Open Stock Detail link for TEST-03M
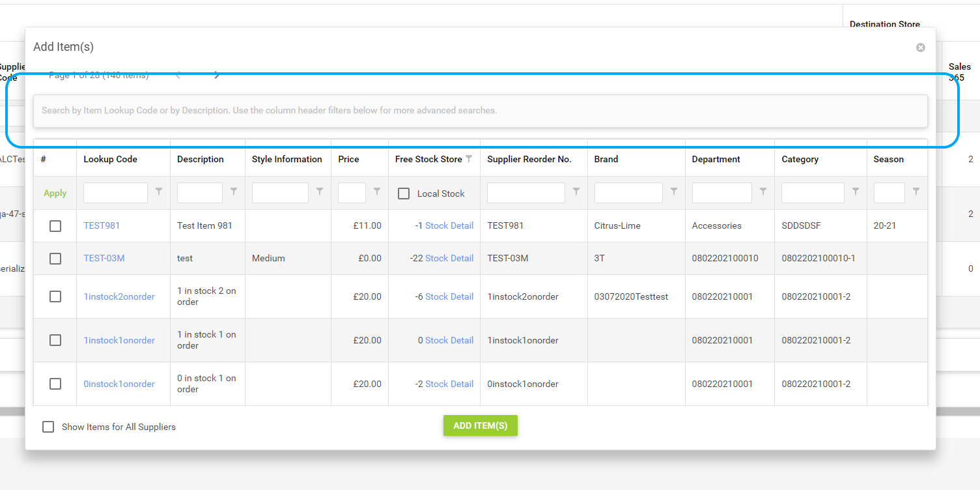The width and height of the screenshot is (980, 490). pos(449,258)
